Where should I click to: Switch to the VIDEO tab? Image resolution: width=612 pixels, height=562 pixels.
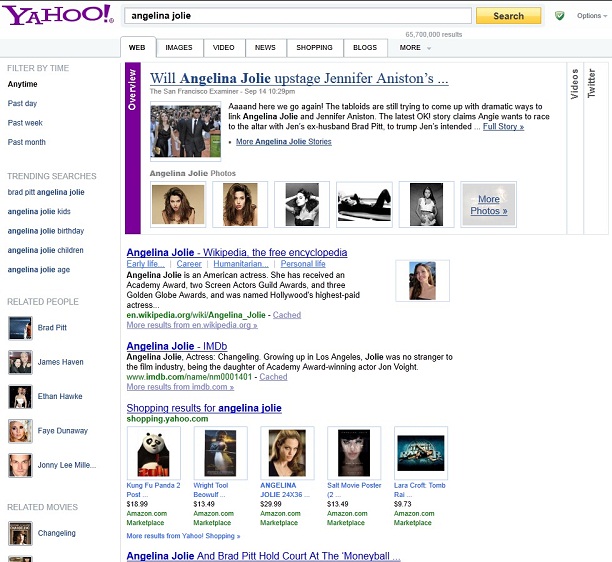click(x=224, y=48)
